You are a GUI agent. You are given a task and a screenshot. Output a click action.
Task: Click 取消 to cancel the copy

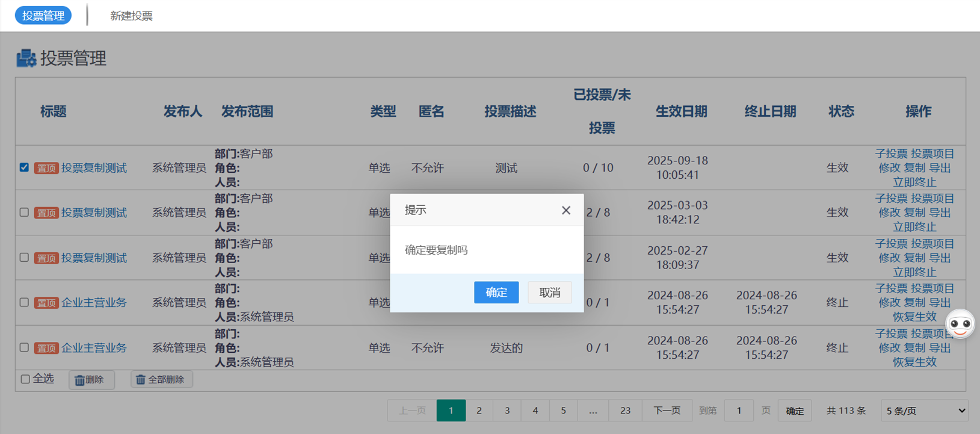tap(549, 293)
